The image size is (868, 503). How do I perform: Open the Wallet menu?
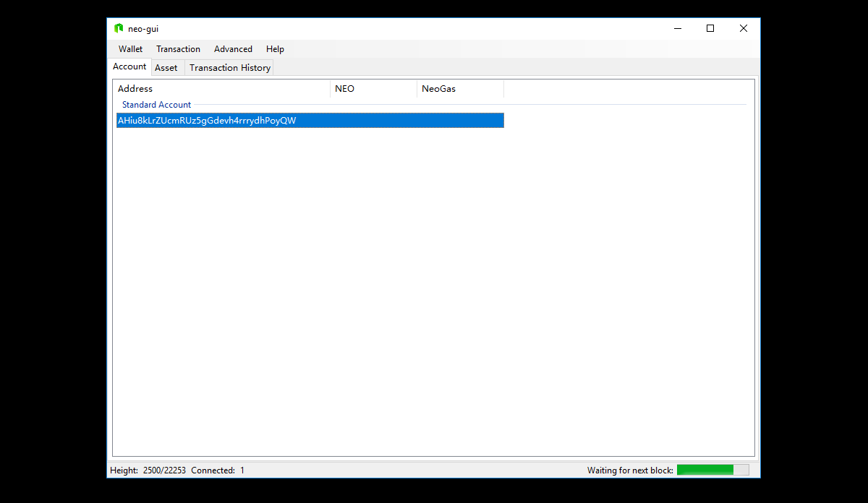[x=131, y=49]
